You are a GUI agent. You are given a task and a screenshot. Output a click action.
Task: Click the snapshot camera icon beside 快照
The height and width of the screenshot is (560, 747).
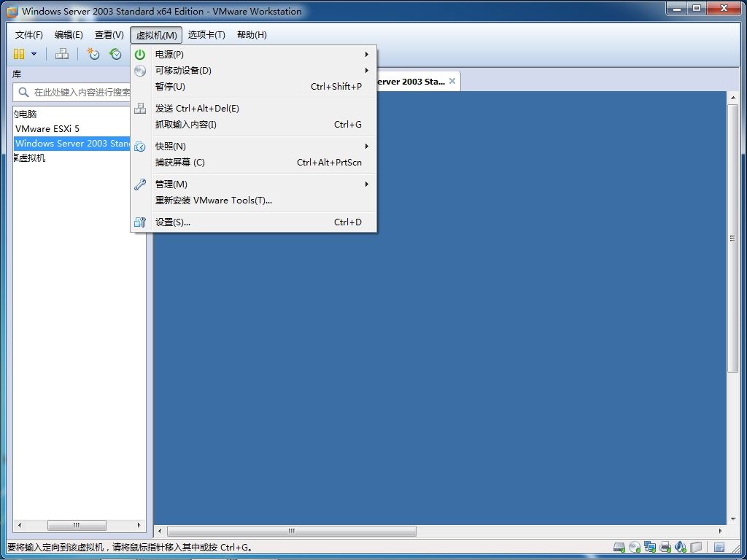pos(140,146)
